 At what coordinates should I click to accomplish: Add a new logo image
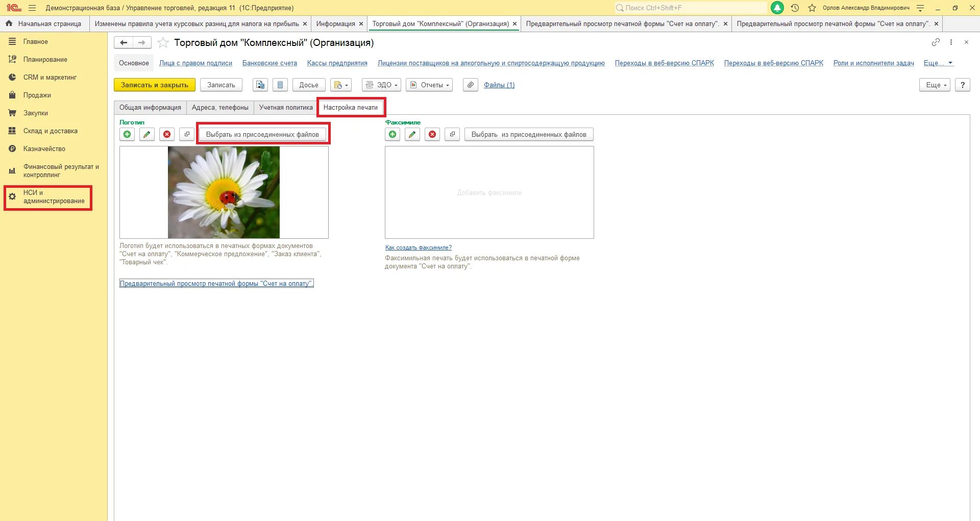pos(127,134)
